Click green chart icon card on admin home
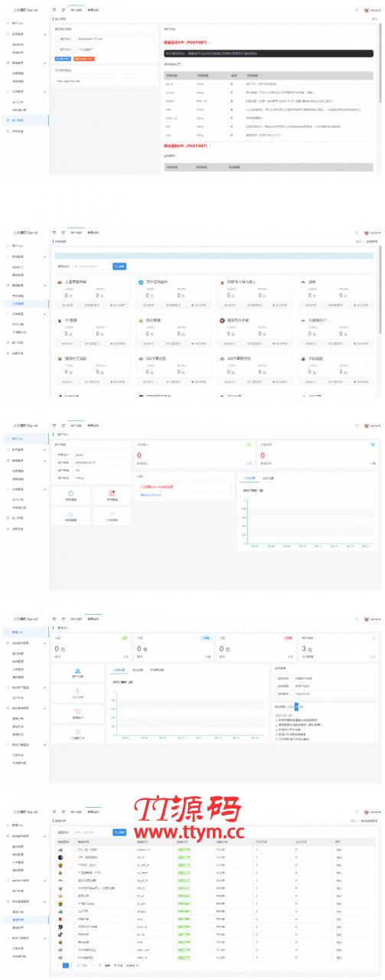The height and width of the screenshot is (980, 385). (79, 694)
